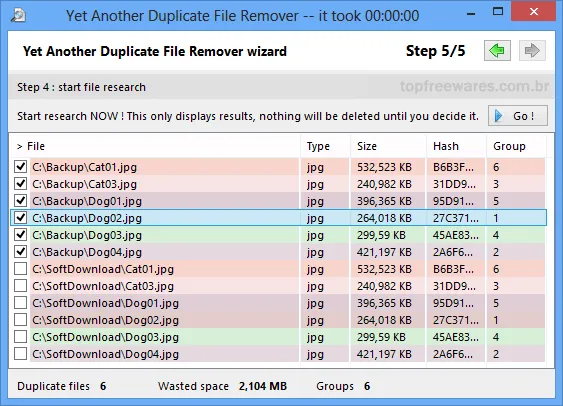Image resolution: width=563 pixels, height=406 pixels.
Task: Click the Duplicate files count 6
Action: [103, 386]
